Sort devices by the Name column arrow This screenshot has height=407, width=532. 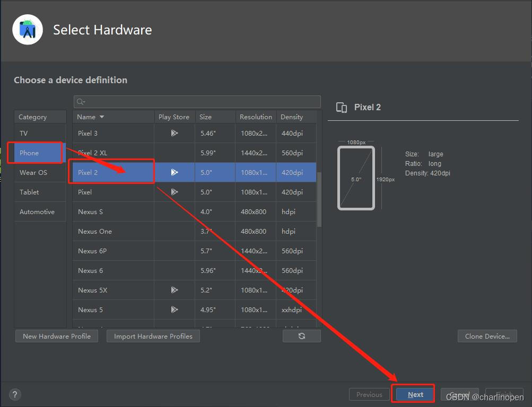102,117
